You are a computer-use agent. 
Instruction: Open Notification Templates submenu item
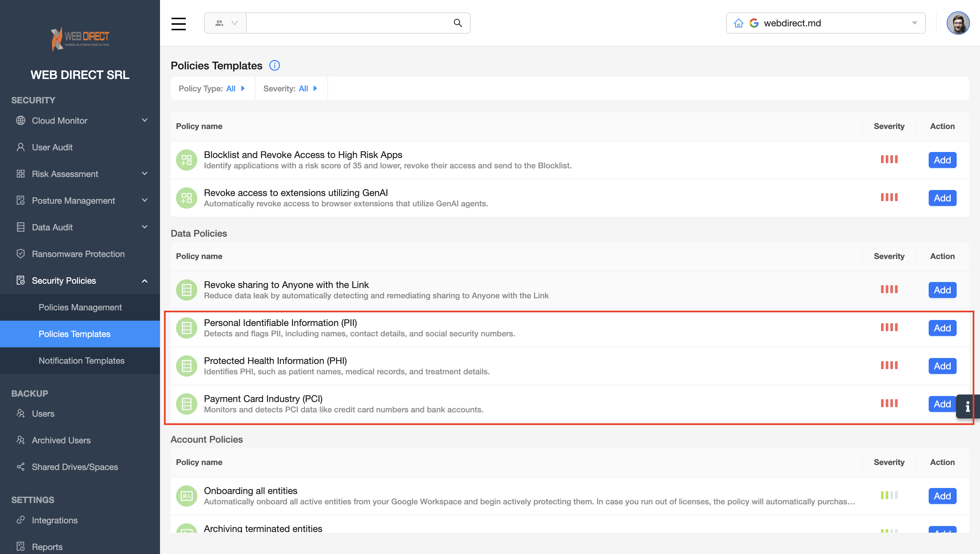[x=81, y=360]
